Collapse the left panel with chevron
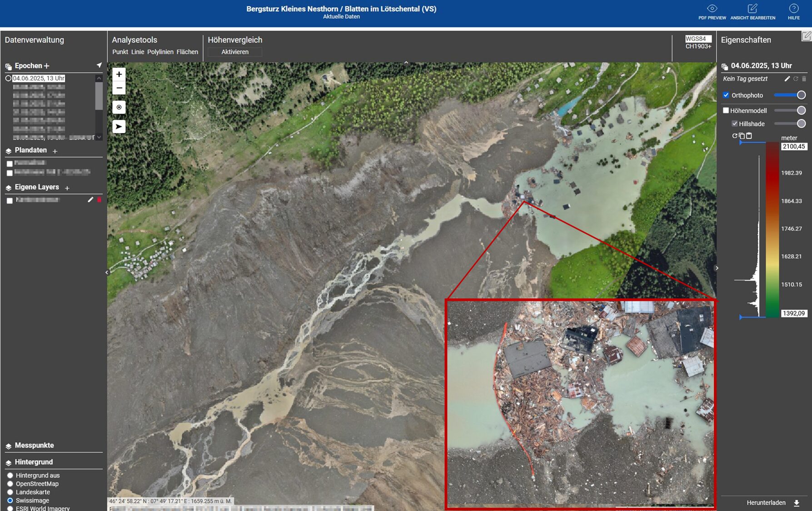Viewport: 812px width, 511px height. point(107,272)
